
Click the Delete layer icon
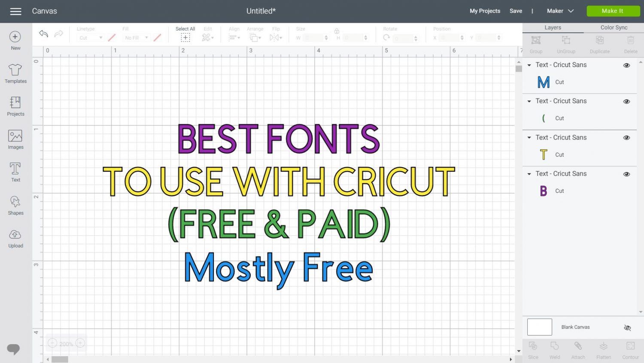tap(631, 40)
